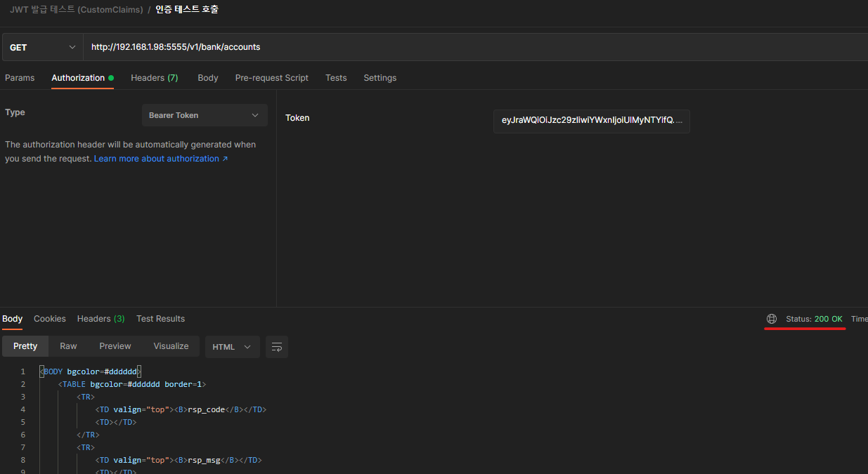Open the HTML format dropdown
The width and height of the screenshot is (868, 474).
232,347
